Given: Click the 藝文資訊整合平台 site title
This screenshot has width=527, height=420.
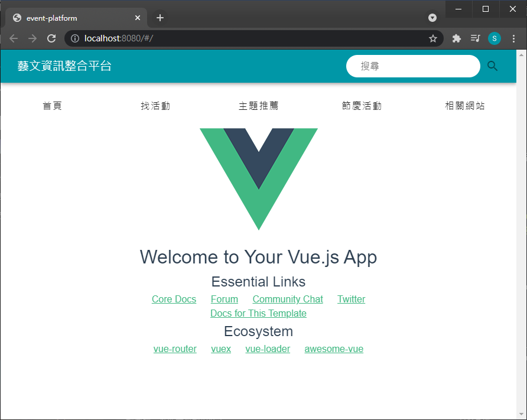Looking at the screenshot, I should [x=64, y=66].
